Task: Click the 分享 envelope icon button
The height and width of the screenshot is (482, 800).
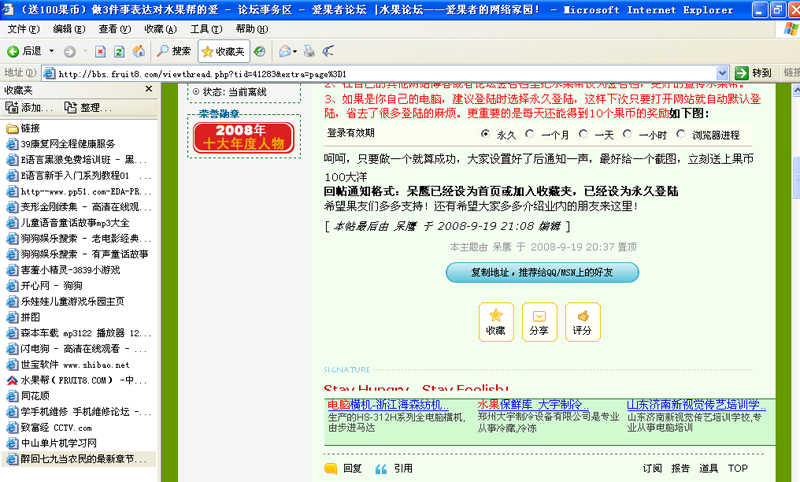Action: 539,322
